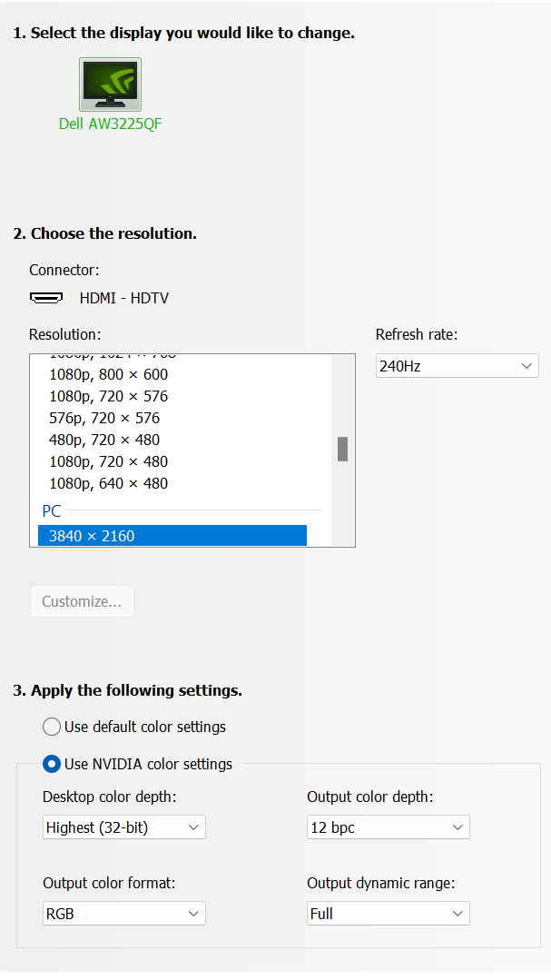Screen dimensions: 551x980
Task: Open the Refresh rate dropdown
Action: [457, 366]
